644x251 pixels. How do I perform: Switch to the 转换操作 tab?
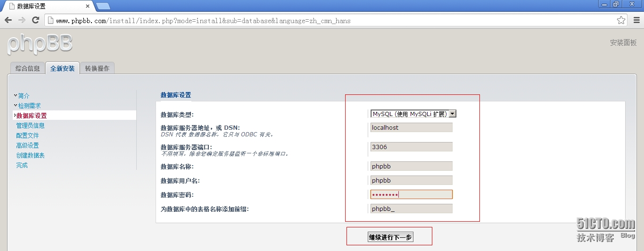(97, 68)
